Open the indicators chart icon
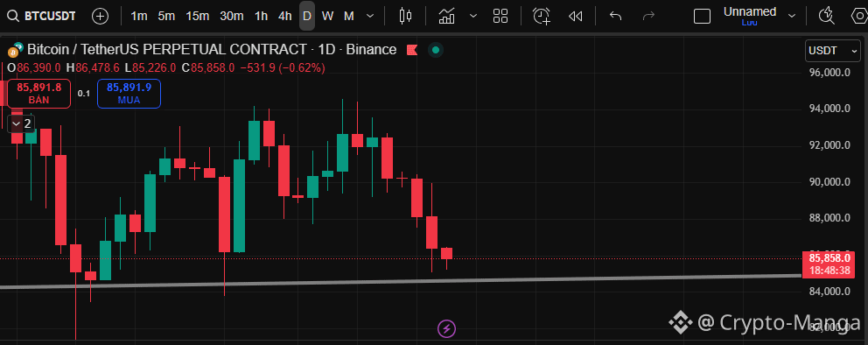868x345 pixels. click(447, 16)
